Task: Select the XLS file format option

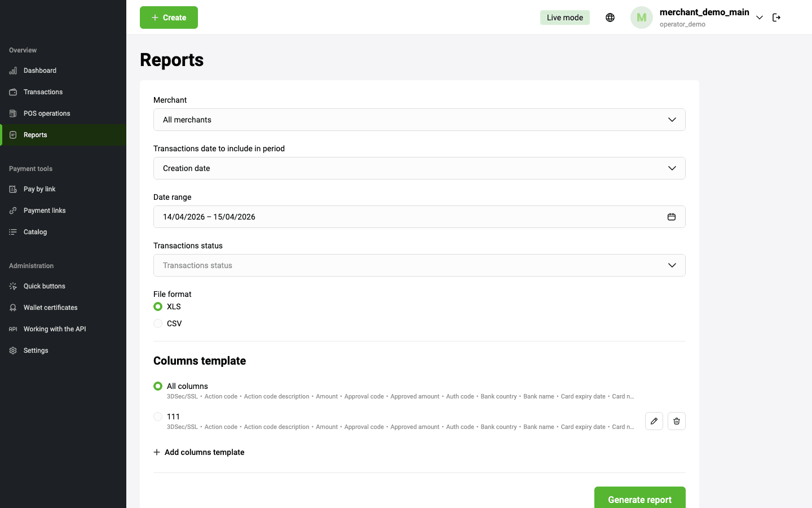Action: pos(158,306)
